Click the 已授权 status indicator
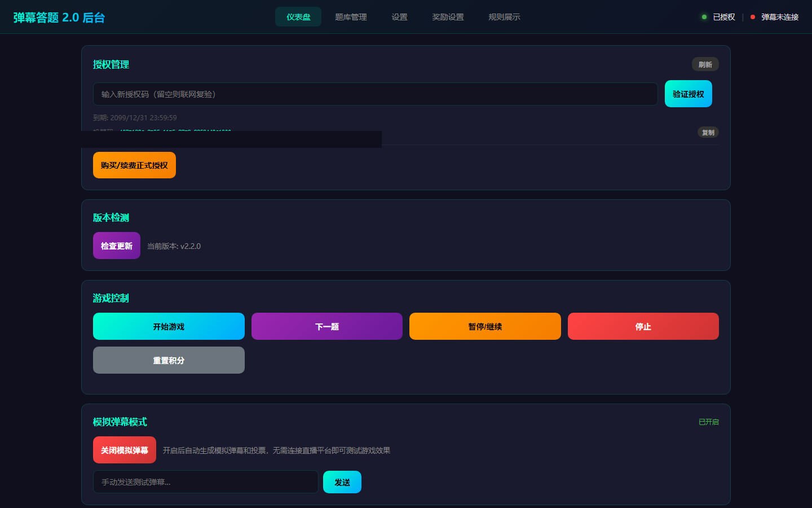Viewport: 812px width, 508px height. (718, 17)
